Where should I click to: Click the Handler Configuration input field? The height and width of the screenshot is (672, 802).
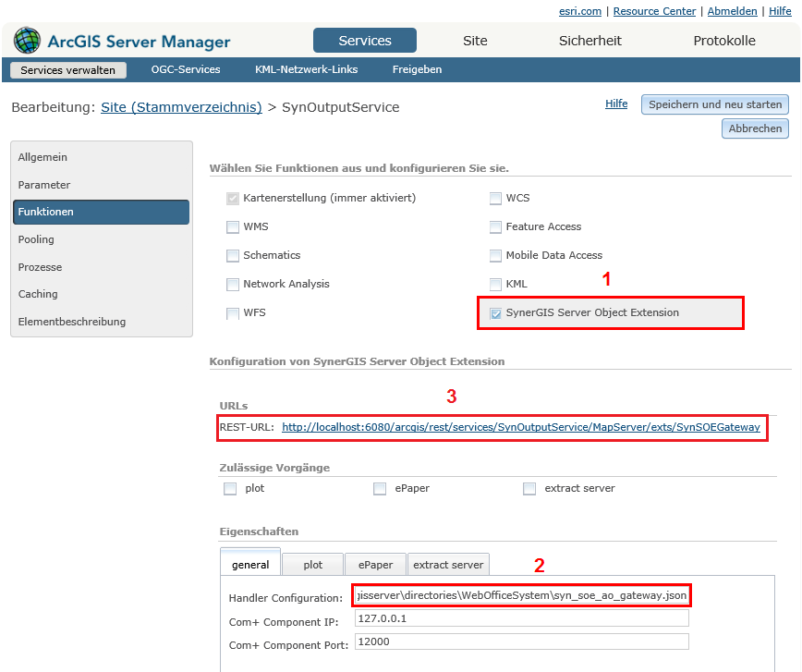pyautogui.click(x=520, y=594)
